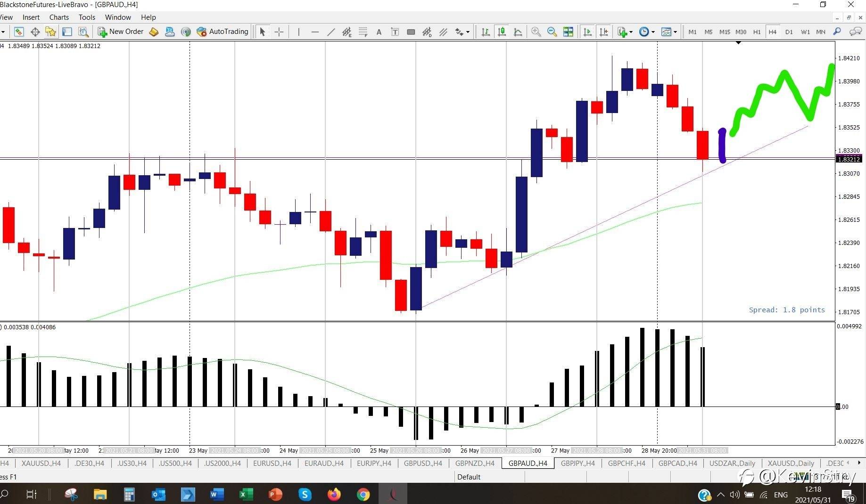This screenshot has height=504, width=866.
Task: Click the New Order button
Action: pos(120,32)
